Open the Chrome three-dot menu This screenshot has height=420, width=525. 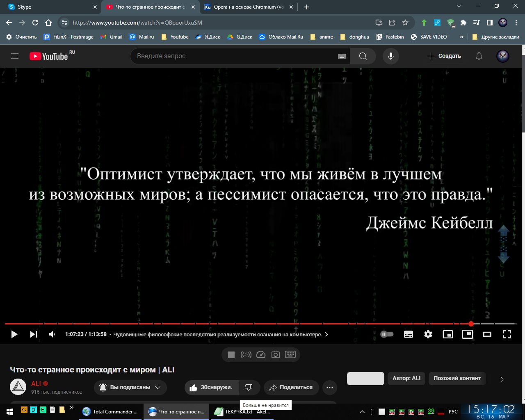[516, 23]
